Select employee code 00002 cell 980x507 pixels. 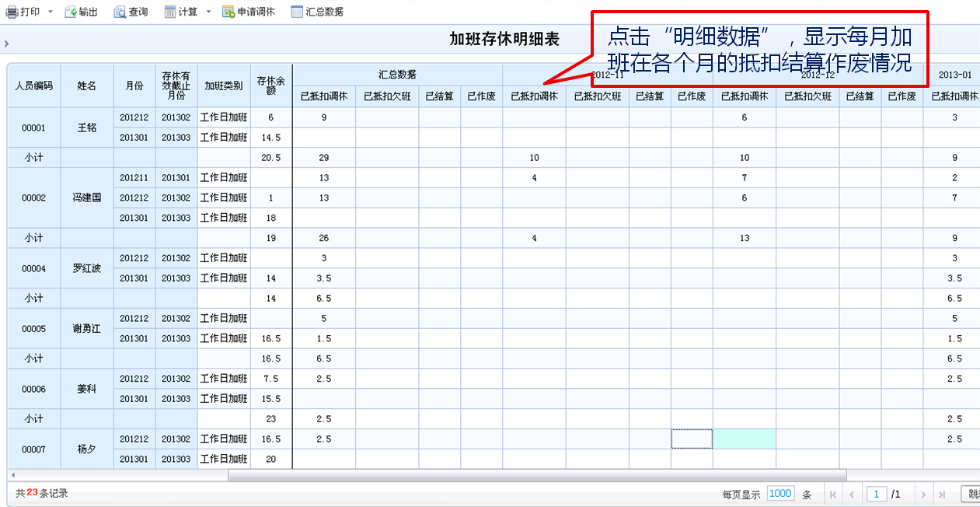pos(34,198)
